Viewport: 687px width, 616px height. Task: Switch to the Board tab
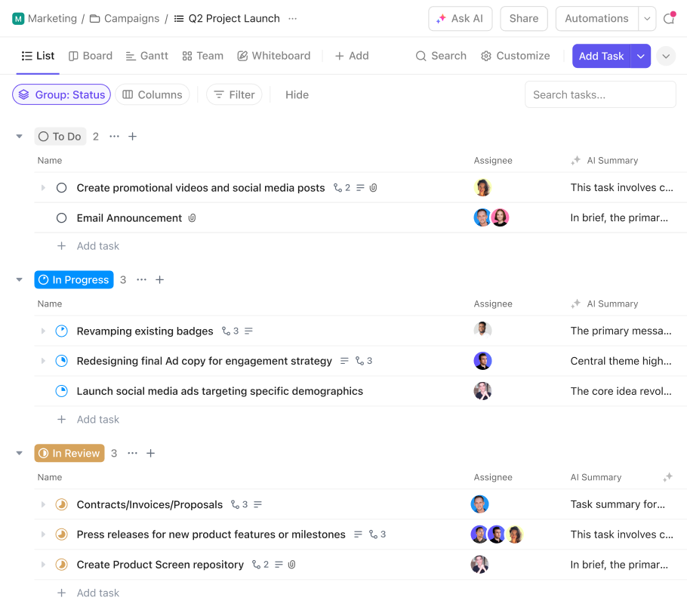pyautogui.click(x=90, y=56)
